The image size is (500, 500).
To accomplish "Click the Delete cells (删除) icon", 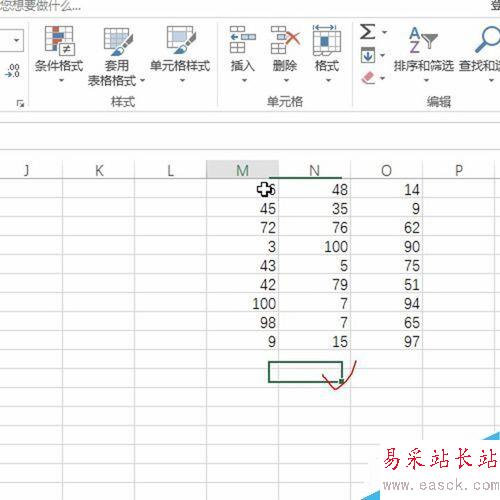I will pyautogui.click(x=285, y=40).
